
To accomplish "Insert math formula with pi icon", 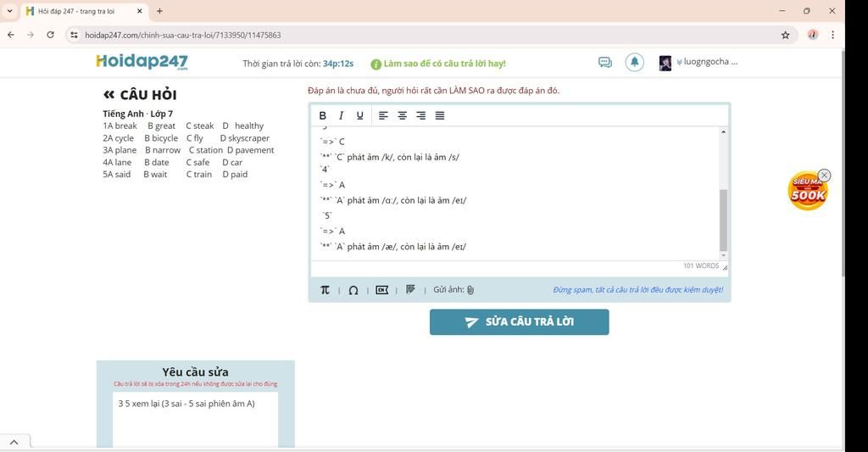I will point(325,290).
